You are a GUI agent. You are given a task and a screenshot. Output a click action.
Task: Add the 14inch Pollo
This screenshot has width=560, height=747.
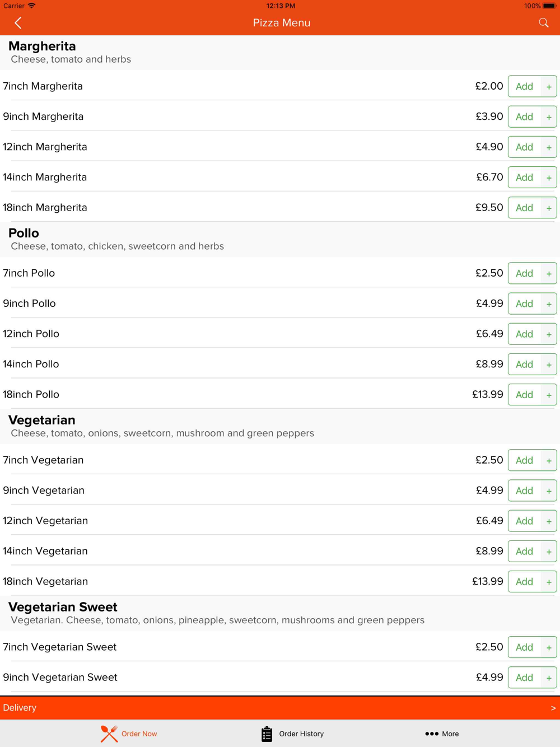click(525, 365)
